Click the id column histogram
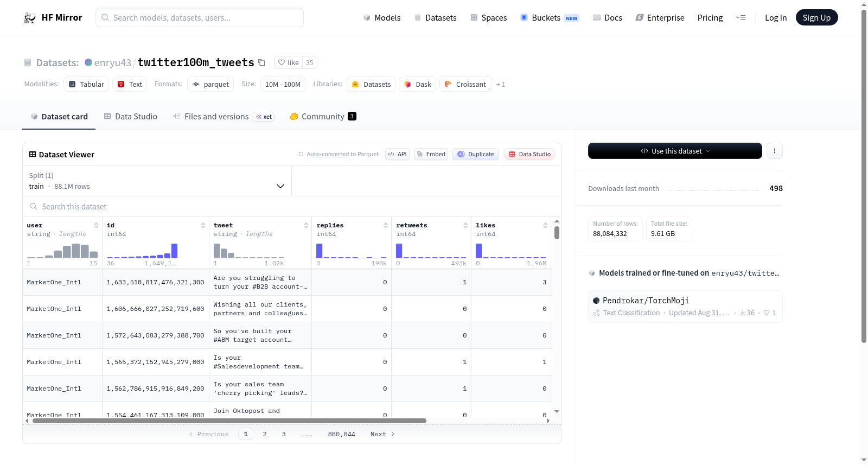 pyautogui.click(x=142, y=250)
